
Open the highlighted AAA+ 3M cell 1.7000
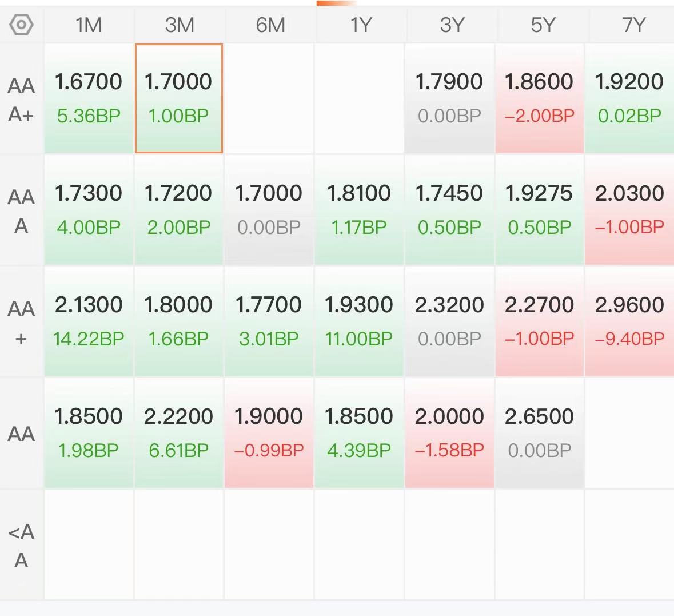tap(178, 98)
